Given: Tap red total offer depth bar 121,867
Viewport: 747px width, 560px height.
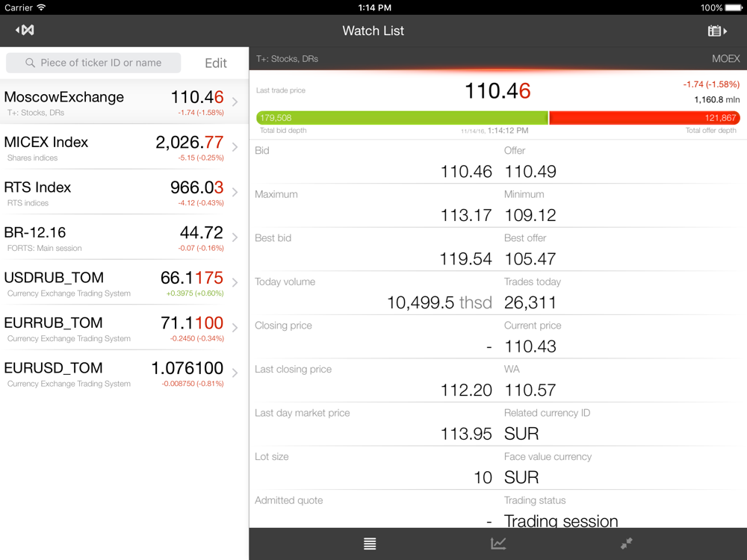Looking at the screenshot, I should coord(645,118).
